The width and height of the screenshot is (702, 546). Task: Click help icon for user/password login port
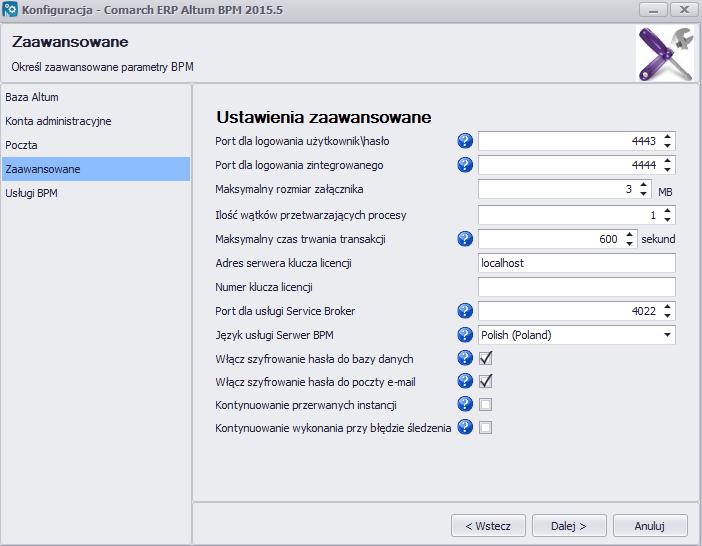[465, 141]
